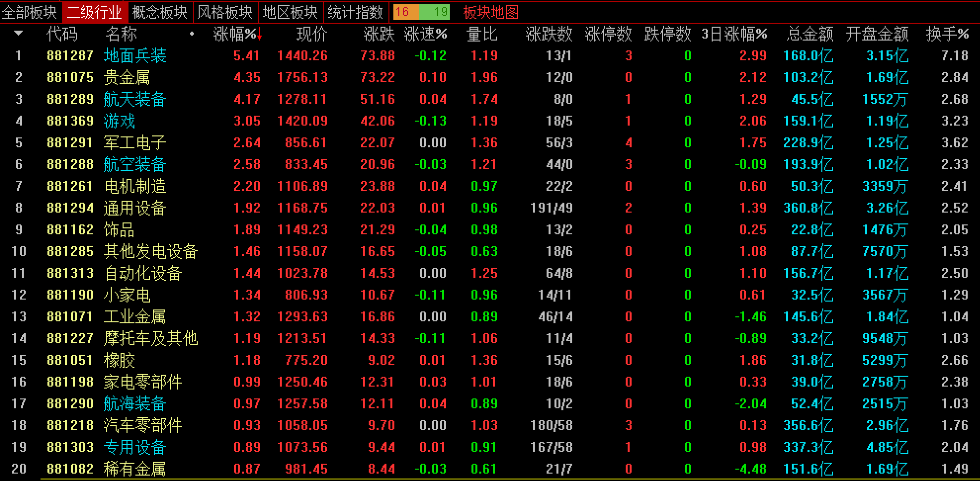Click code 881082
Image resolution: width=980 pixels, height=481 pixels.
pyautogui.click(x=70, y=469)
